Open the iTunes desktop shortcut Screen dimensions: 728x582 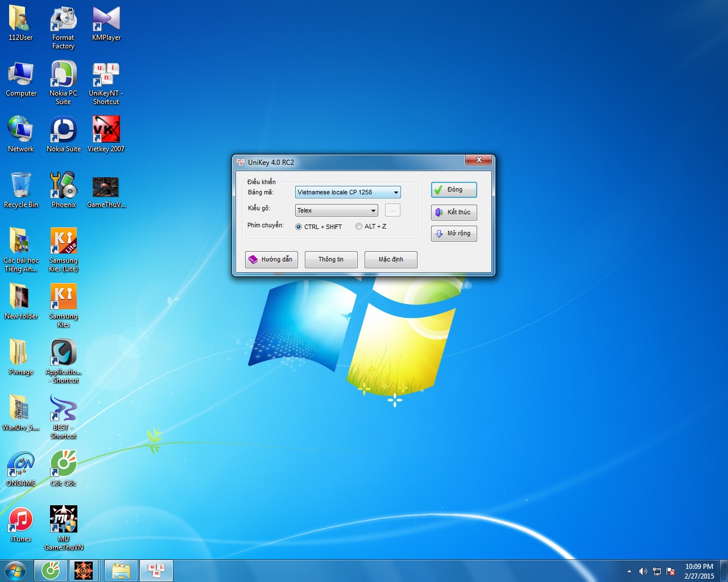click(21, 524)
